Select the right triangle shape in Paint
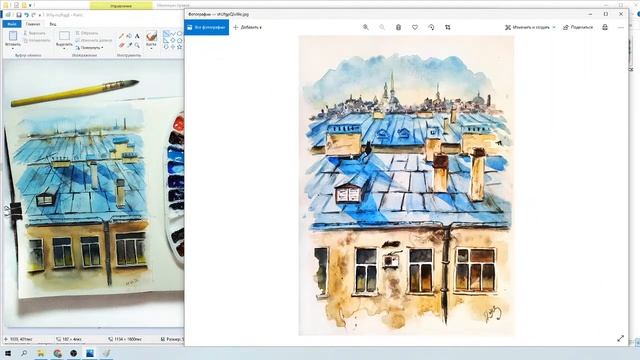 (166, 40)
